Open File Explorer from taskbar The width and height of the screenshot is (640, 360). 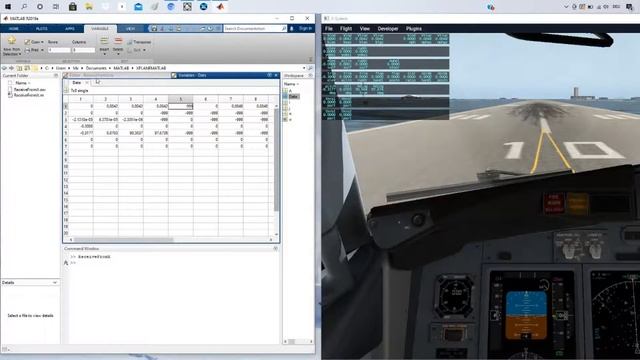[89, 7]
